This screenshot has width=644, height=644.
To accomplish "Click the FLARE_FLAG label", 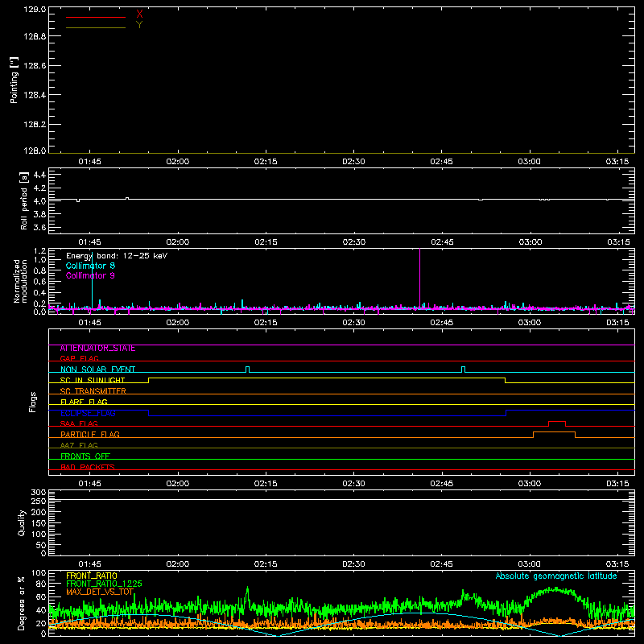I will [x=84, y=402].
